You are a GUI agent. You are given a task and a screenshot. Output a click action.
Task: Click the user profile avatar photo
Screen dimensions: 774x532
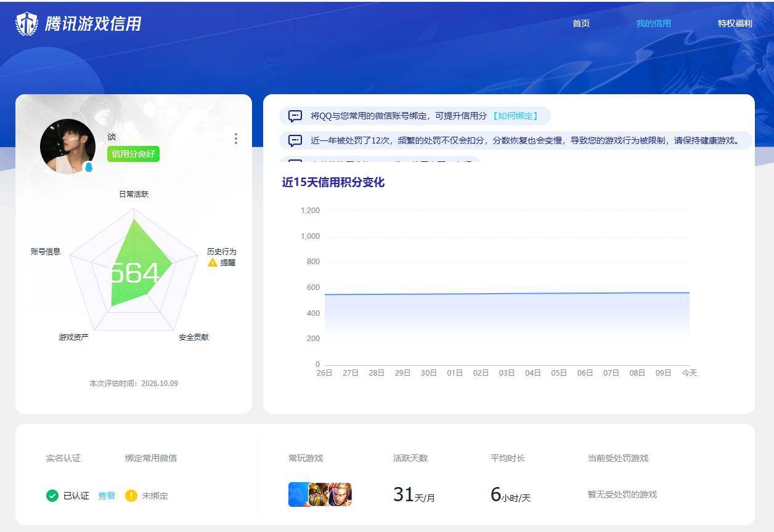68,147
